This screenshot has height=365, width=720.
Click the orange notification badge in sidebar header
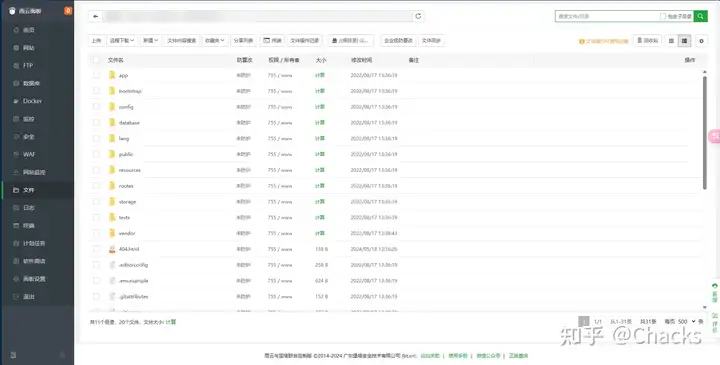68,11
